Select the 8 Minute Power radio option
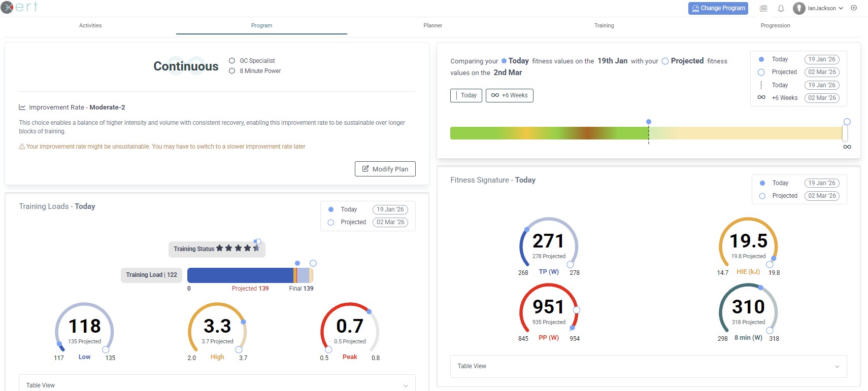868x391 pixels. tap(232, 71)
